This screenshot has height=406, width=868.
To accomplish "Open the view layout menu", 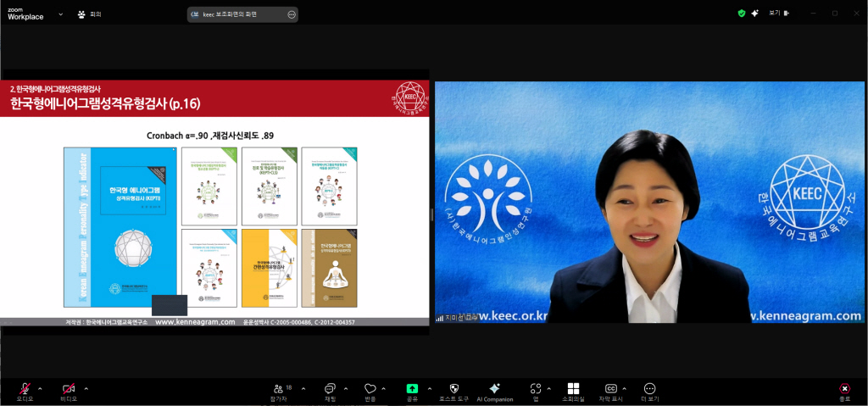I will [779, 14].
